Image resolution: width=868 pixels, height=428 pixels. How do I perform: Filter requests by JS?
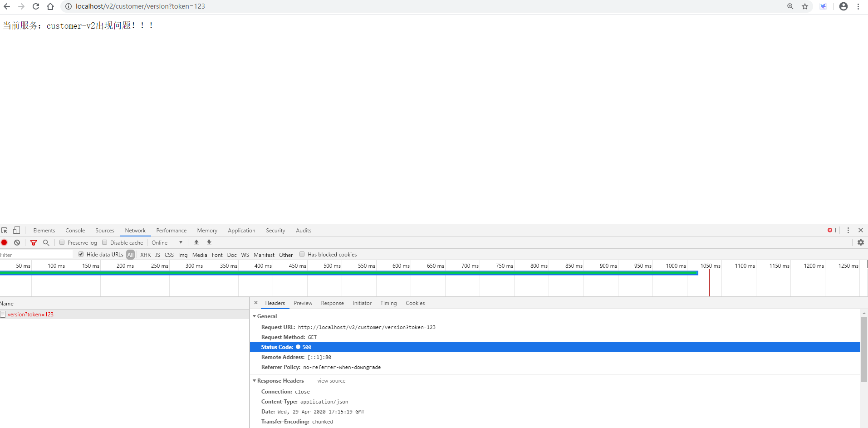(157, 255)
